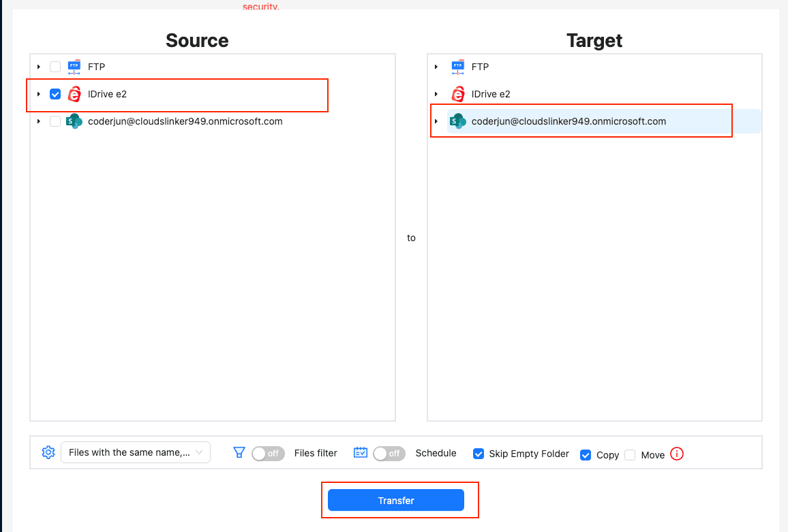
Task: Click the IDrive e2 icon in Target panel
Action: [x=457, y=93]
